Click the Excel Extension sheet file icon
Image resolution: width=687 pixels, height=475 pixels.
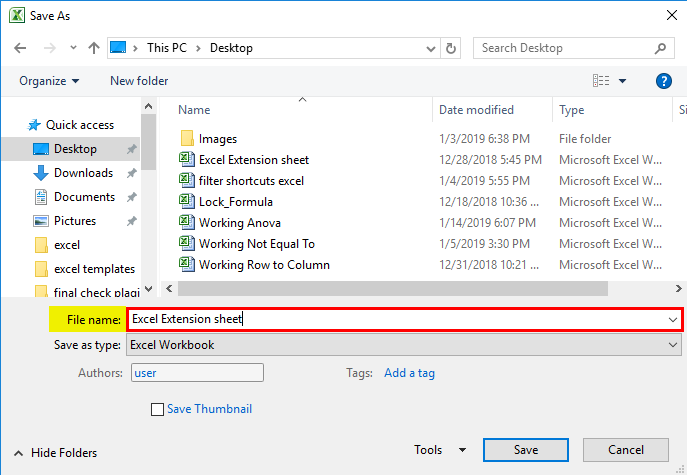[186, 160]
